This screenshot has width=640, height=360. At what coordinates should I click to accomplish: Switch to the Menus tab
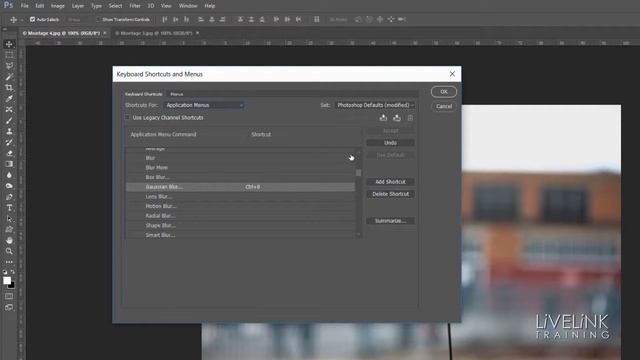click(x=177, y=94)
